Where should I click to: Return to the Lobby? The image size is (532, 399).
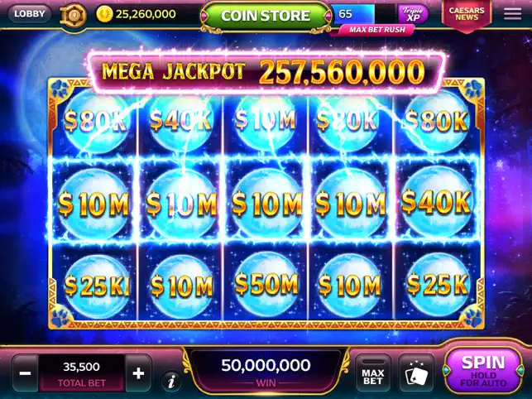point(30,14)
